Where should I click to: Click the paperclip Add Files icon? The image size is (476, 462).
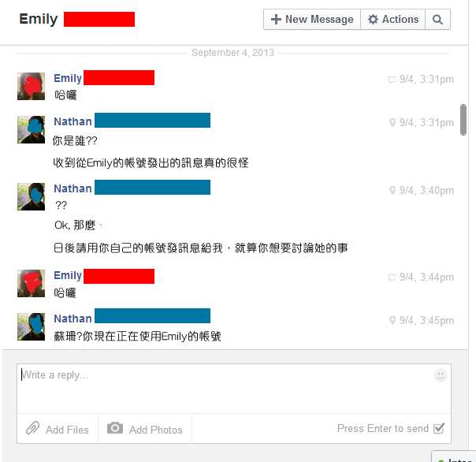coord(33,428)
